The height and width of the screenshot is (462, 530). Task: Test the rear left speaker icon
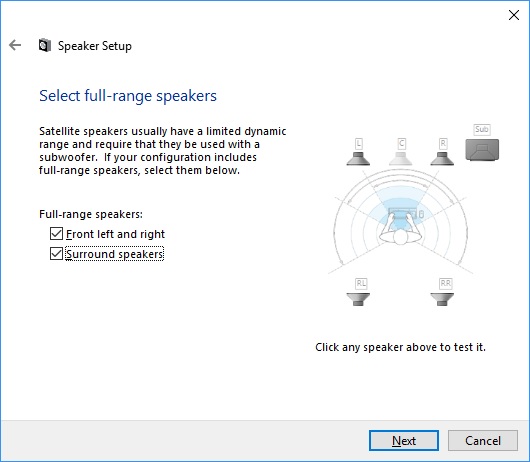(x=358, y=299)
